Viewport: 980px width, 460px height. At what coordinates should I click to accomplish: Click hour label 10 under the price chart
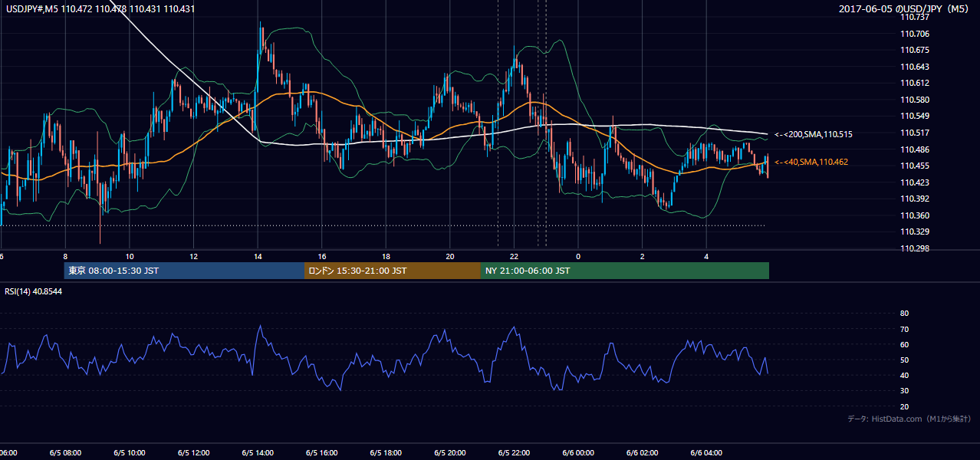pyautogui.click(x=130, y=256)
